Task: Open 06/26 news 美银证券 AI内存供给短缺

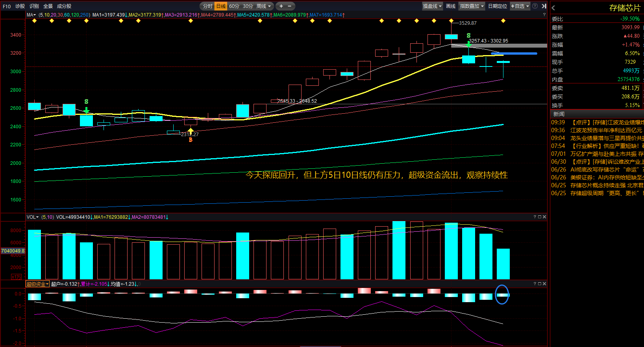Action: click(597, 177)
